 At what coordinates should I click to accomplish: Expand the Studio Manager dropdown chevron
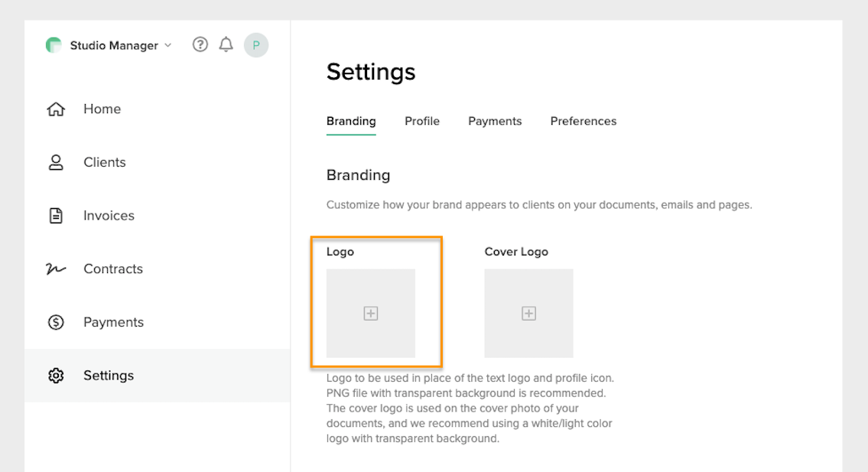[168, 45]
